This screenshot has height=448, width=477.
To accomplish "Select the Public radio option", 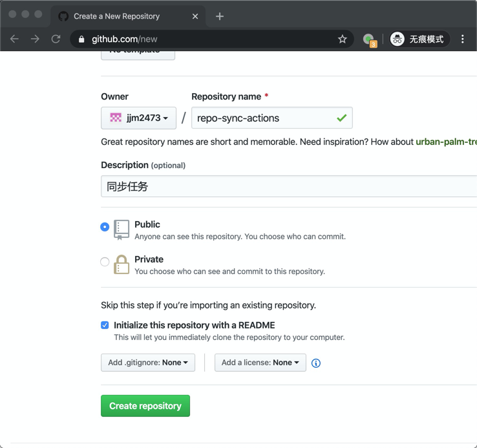I will point(105,227).
